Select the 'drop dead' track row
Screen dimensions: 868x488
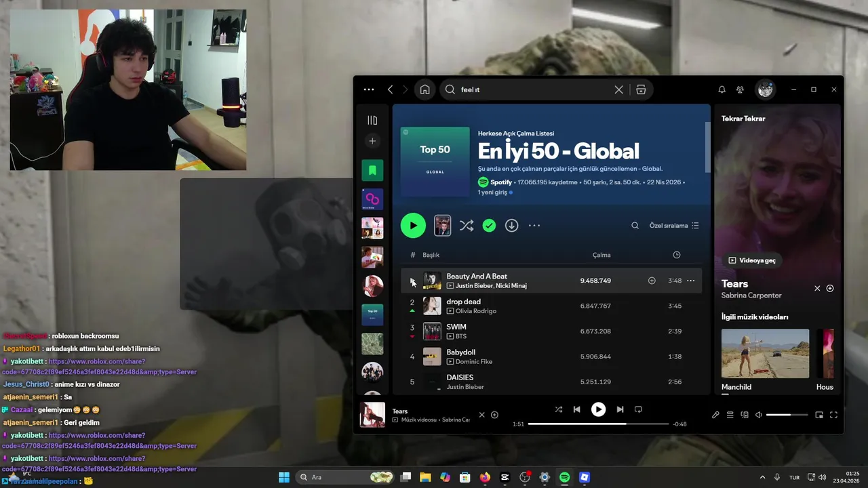[552, 306]
